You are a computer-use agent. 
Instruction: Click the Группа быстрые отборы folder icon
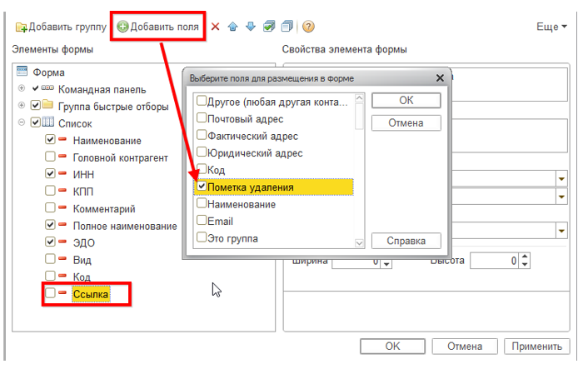pos(47,104)
